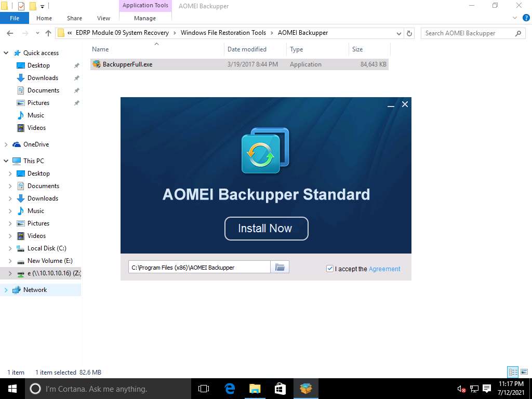Screen dimensions: 532x399
Task: Open the Share ribbon tab
Action: click(74, 18)
